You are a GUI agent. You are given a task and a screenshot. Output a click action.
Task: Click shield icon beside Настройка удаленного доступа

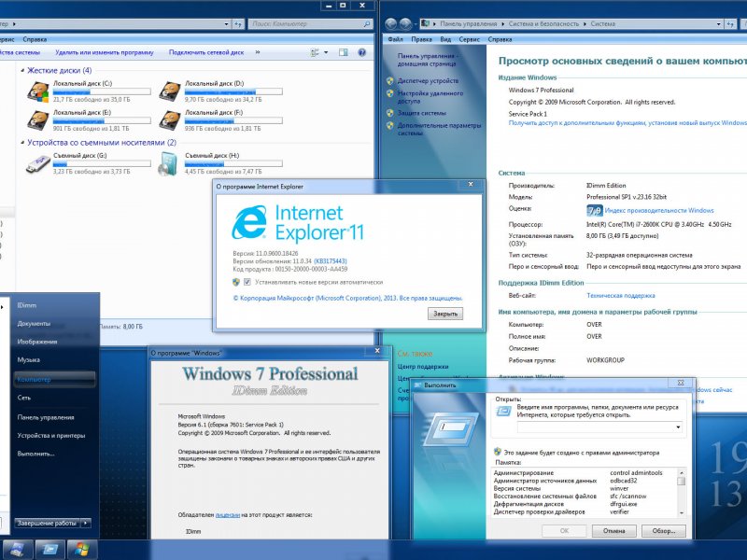[x=390, y=93]
